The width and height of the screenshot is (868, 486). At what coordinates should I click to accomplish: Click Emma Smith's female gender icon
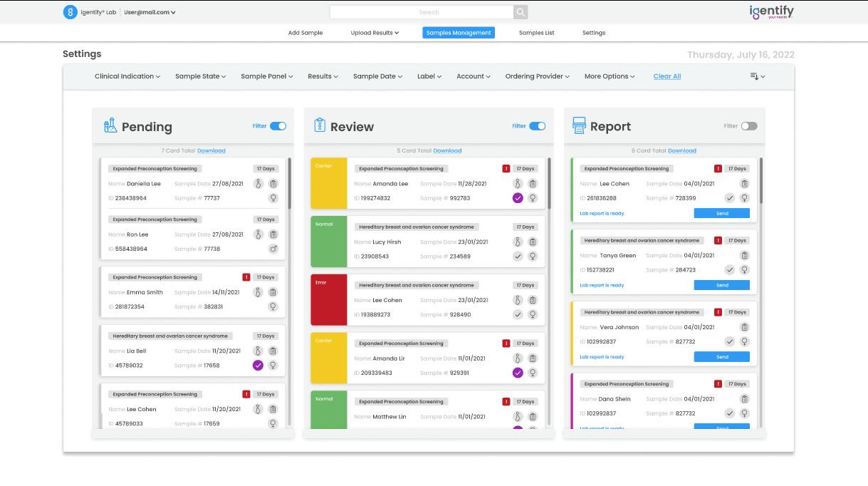[x=273, y=306]
